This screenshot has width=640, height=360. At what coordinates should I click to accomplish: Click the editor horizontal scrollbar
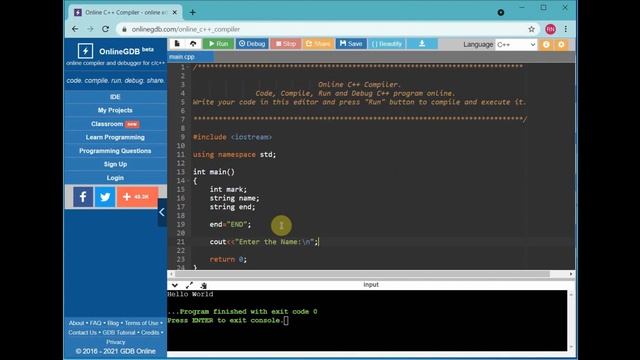(362, 274)
